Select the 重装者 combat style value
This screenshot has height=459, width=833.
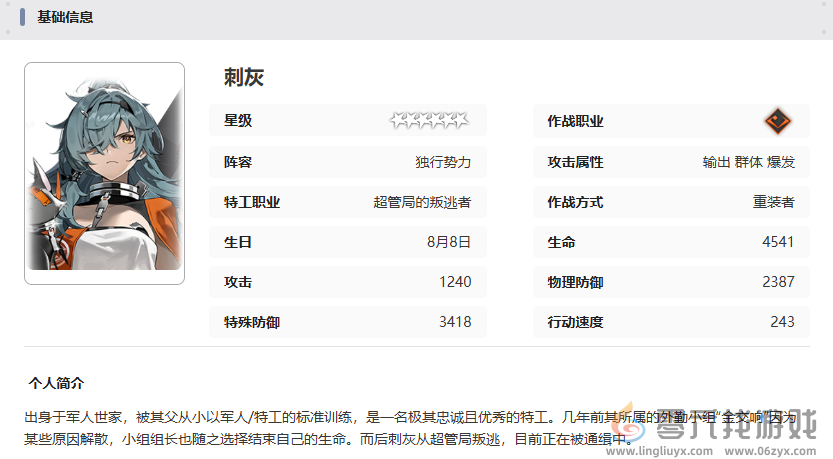tap(773, 202)
